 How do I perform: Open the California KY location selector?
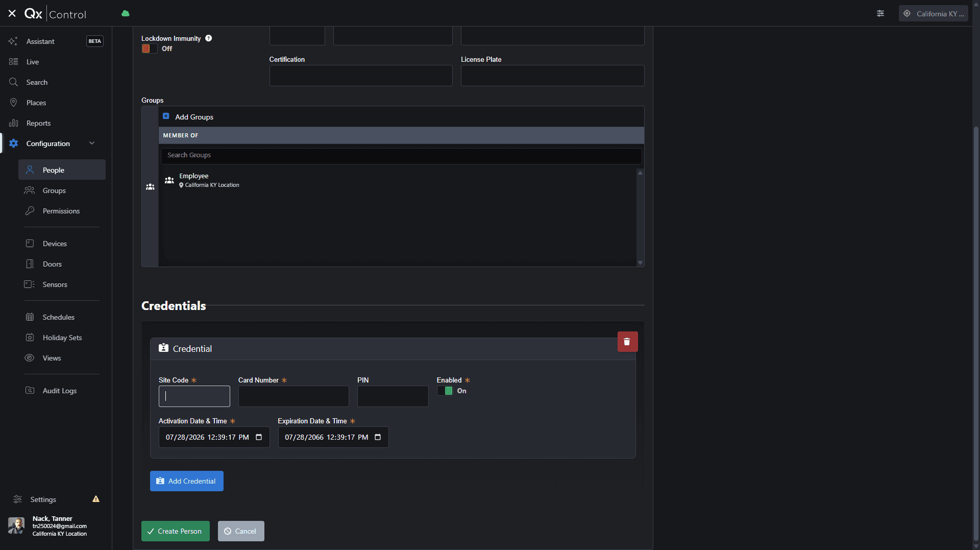coord(934,14)
